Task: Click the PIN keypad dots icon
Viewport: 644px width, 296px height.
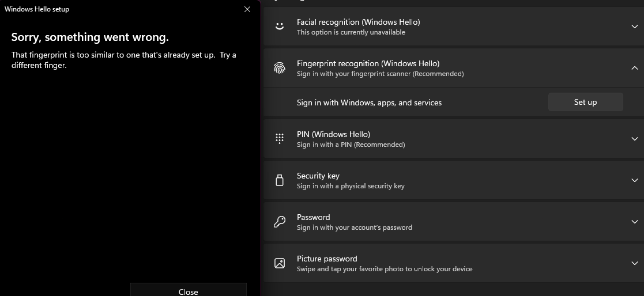Action: tap(280, 139)
